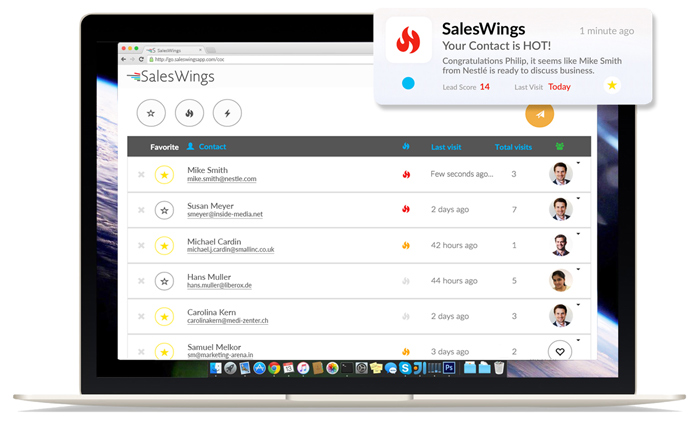700x426 pixels.
Task: Click the orange flame for Michael Cardin
Action: 406,245
